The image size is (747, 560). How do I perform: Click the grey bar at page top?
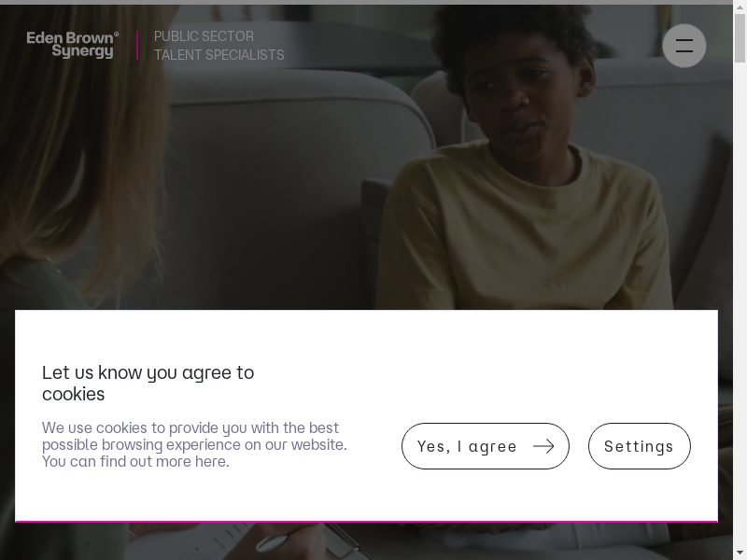pyautogui.click(x=366, y=3)
